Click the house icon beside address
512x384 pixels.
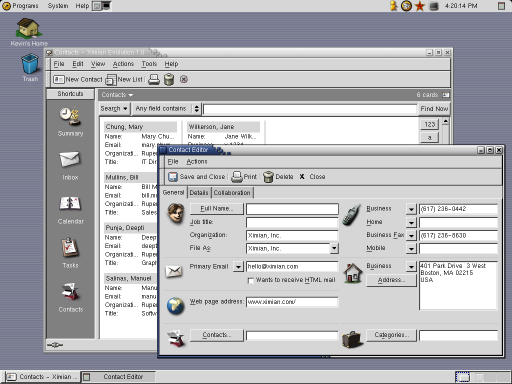(x=353, y=273)
